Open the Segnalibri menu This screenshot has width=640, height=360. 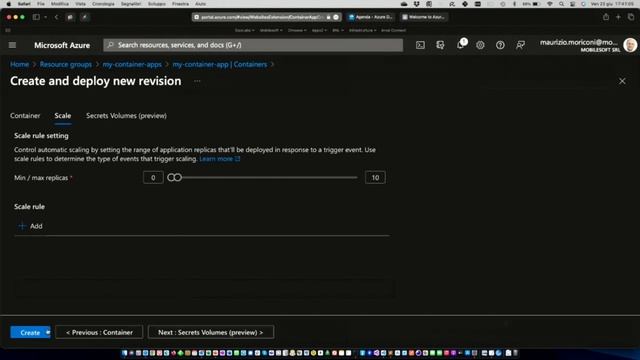[131, 4]
